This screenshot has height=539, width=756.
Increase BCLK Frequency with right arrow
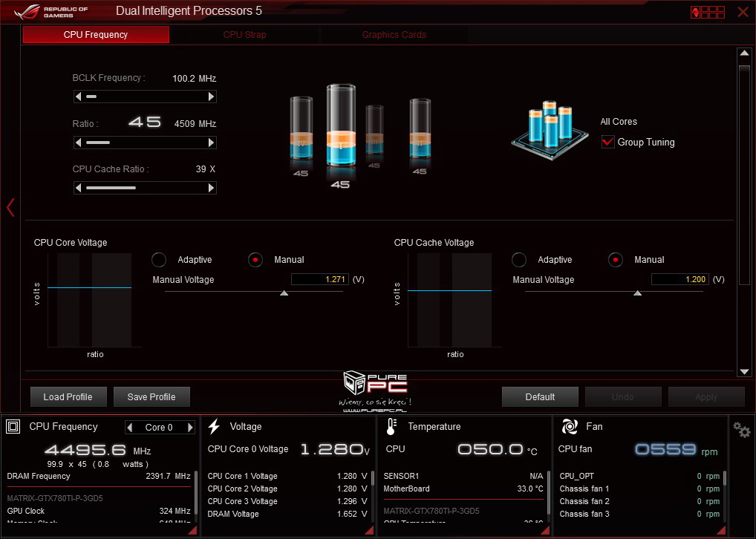212,97
